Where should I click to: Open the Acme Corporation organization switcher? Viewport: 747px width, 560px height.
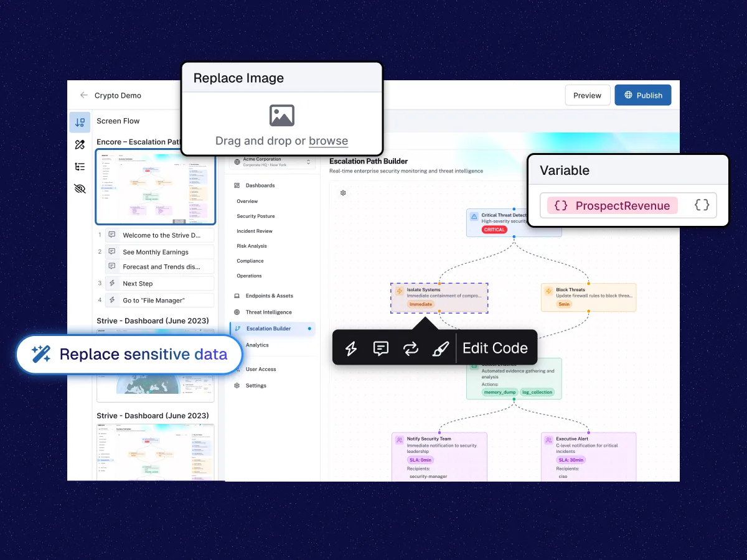[272, 162]
